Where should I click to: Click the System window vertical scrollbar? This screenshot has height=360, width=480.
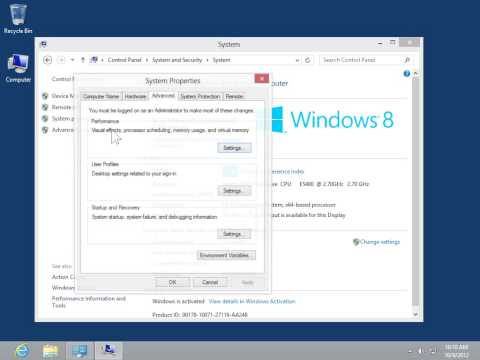(x=415, y=193)
